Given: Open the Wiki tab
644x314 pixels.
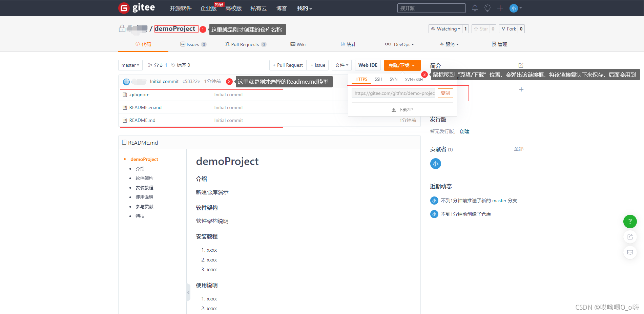Looking at the screenshot, I should (298, 44).
